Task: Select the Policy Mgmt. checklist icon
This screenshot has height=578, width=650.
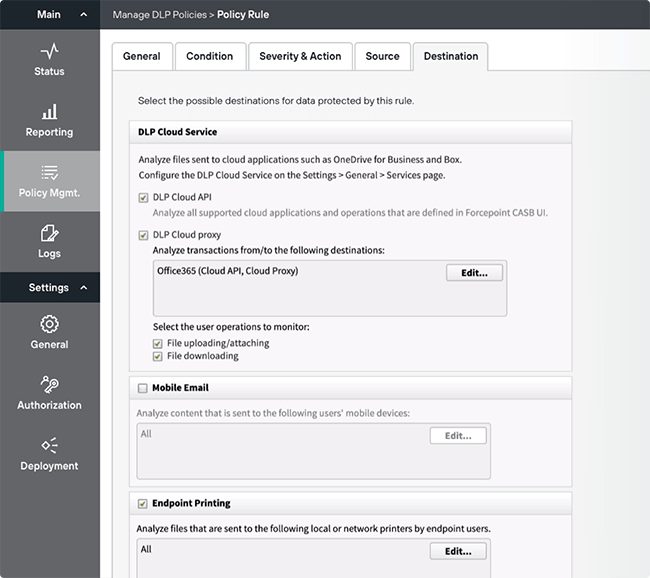Action: pyautogui.click(x=49, y=172)
